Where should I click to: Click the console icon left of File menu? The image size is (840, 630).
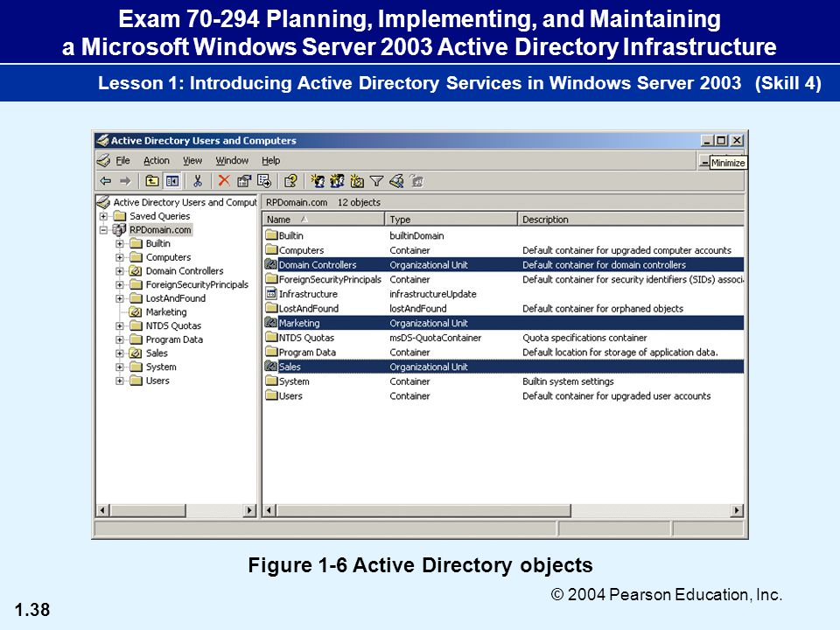click(x=103, y=160)
